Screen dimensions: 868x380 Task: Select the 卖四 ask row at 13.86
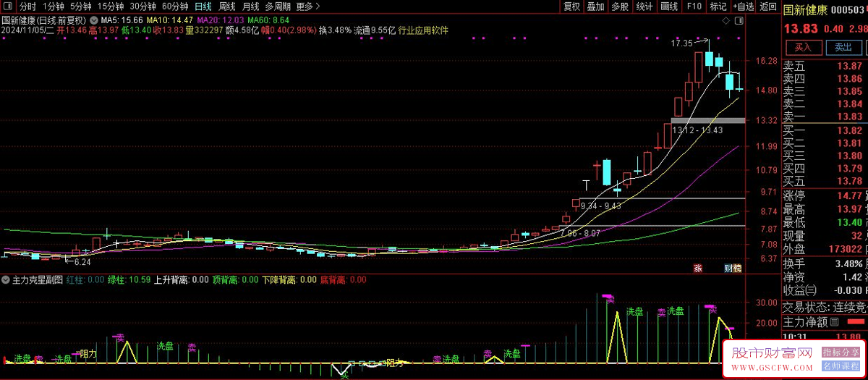pyautogui.click(x=825, y=78)
